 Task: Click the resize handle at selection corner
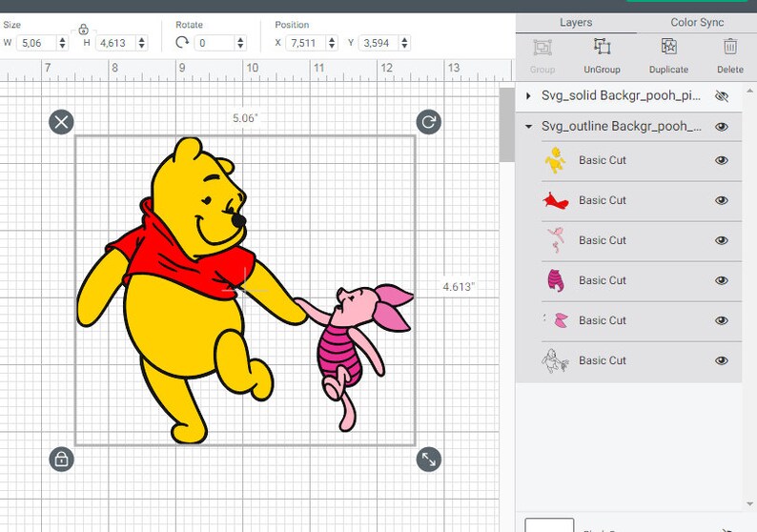[429, 459]
